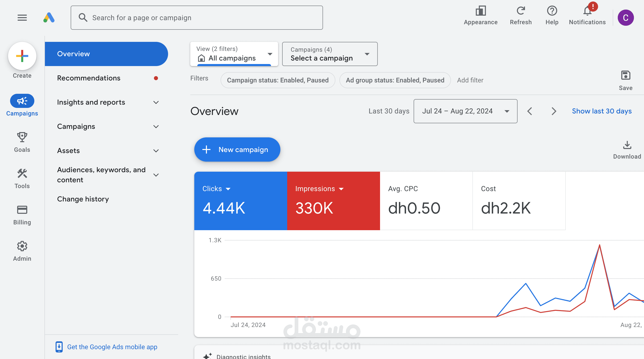Screen dimensions: 644x359
Task: Click the mobile app phone icon
Action: click(x=59, y=347)
